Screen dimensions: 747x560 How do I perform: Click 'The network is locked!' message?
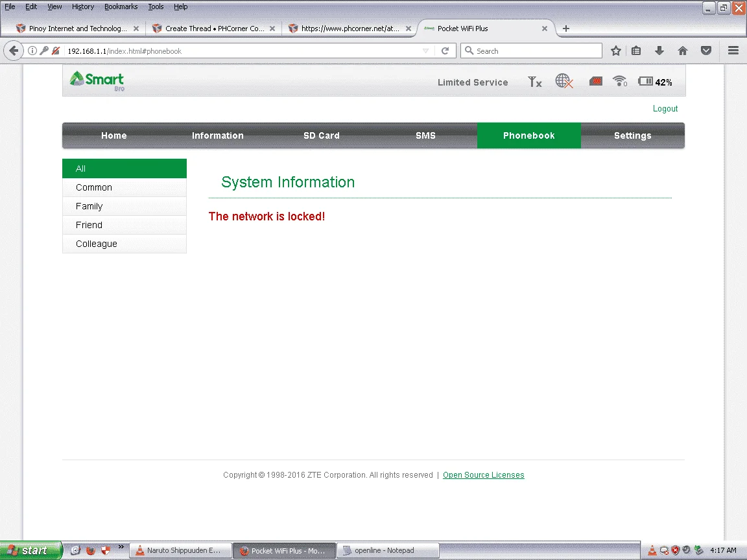267,216
